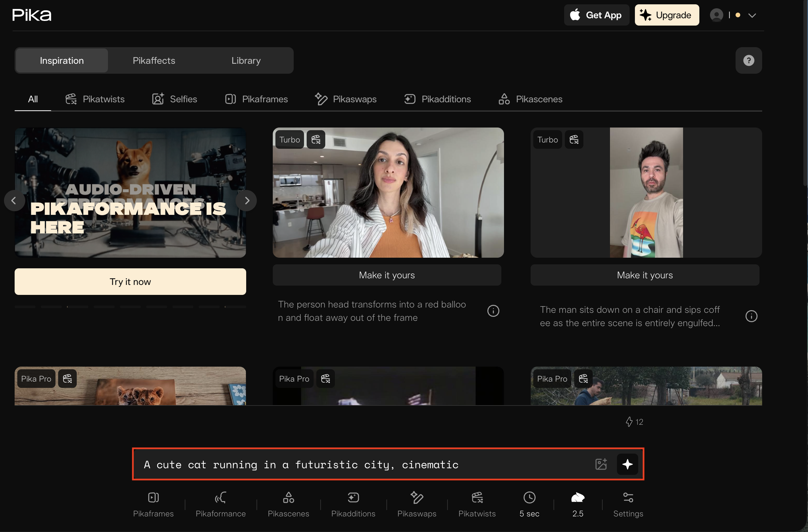Open the help question mark button

(748, 60)
